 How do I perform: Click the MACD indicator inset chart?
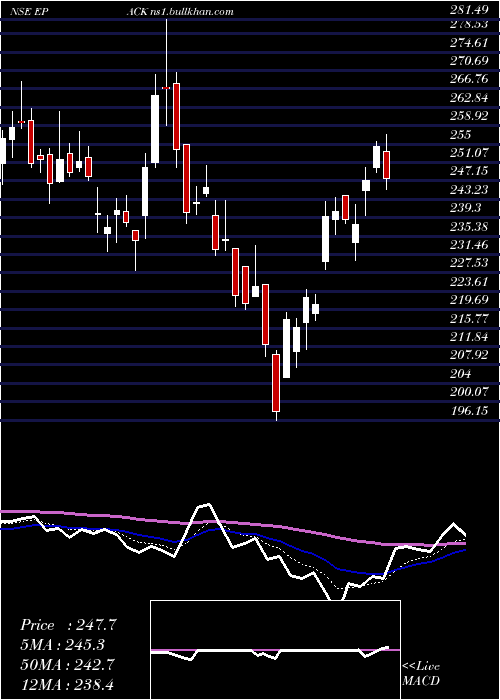point(275,650)
